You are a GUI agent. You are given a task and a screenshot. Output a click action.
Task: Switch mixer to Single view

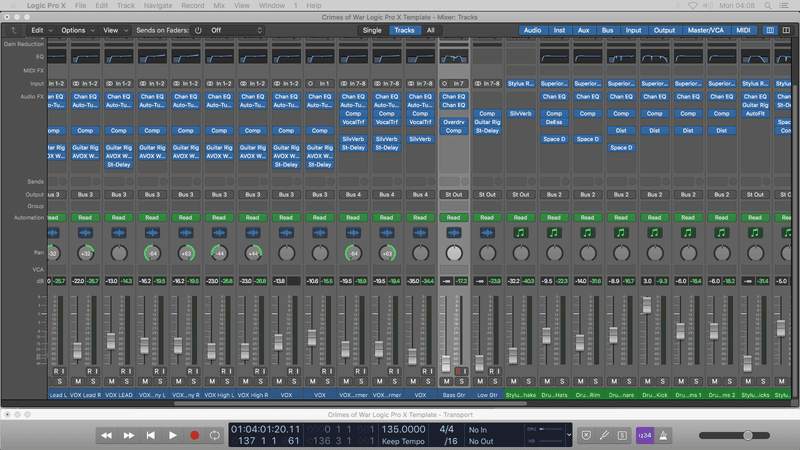point(372,30)
